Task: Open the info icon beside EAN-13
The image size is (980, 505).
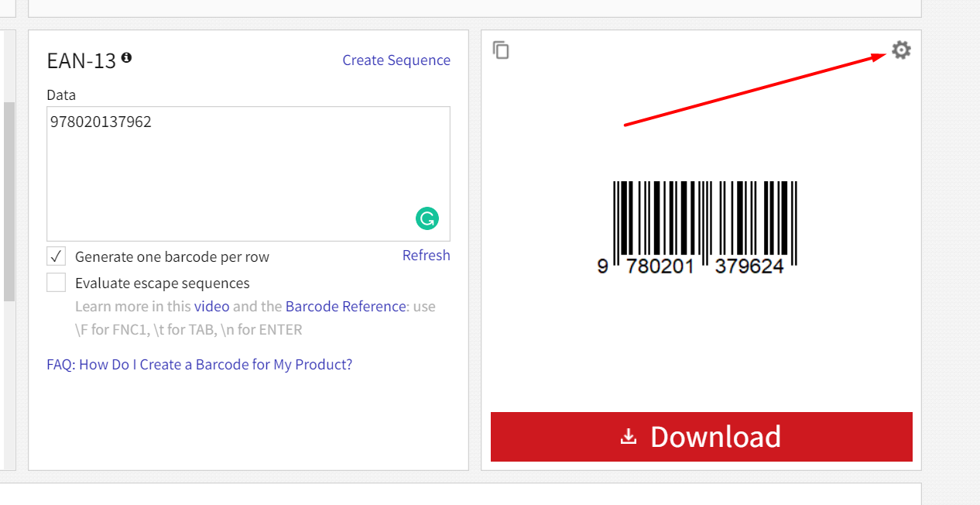Action: coord(126,57)
